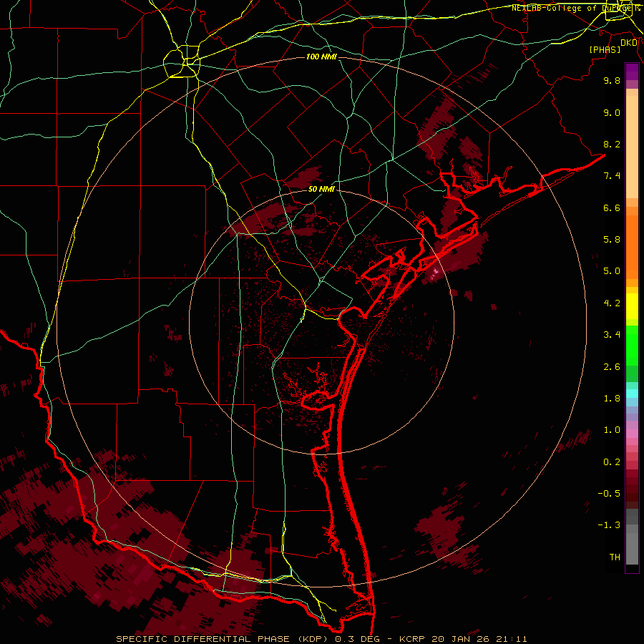Screen dimensions: 644x644
Task: Click the '-0.5' legend value
Action: point(609,494)
